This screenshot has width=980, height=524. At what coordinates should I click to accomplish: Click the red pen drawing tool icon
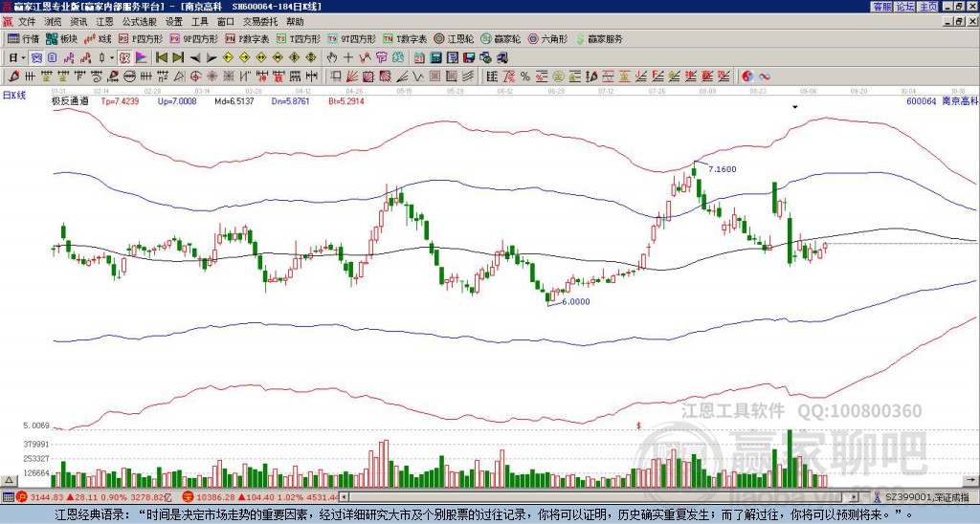pyautogui.click(x=13, y=76)
